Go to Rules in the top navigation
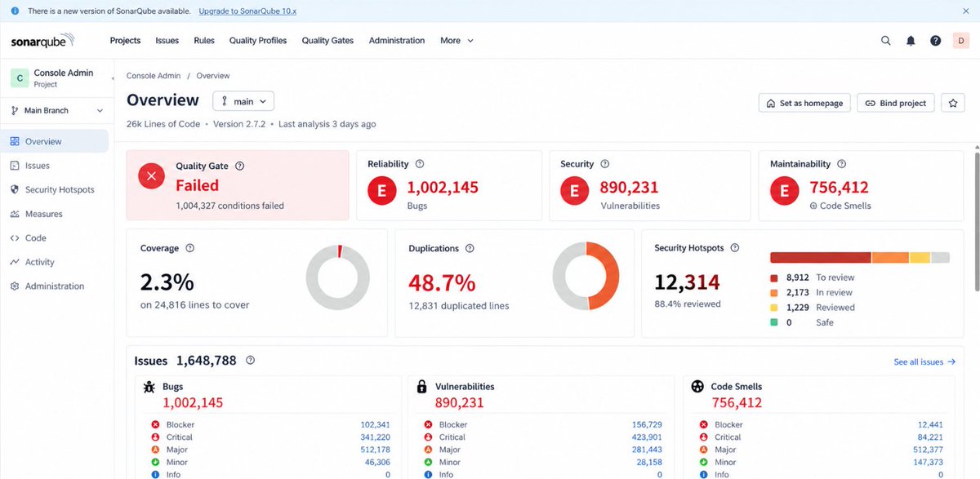The image size is (980, 479). click(x=204, y=41)
